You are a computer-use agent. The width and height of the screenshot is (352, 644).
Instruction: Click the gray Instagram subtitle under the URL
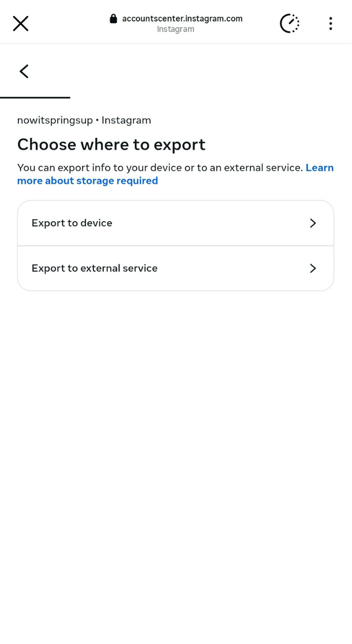176,29
